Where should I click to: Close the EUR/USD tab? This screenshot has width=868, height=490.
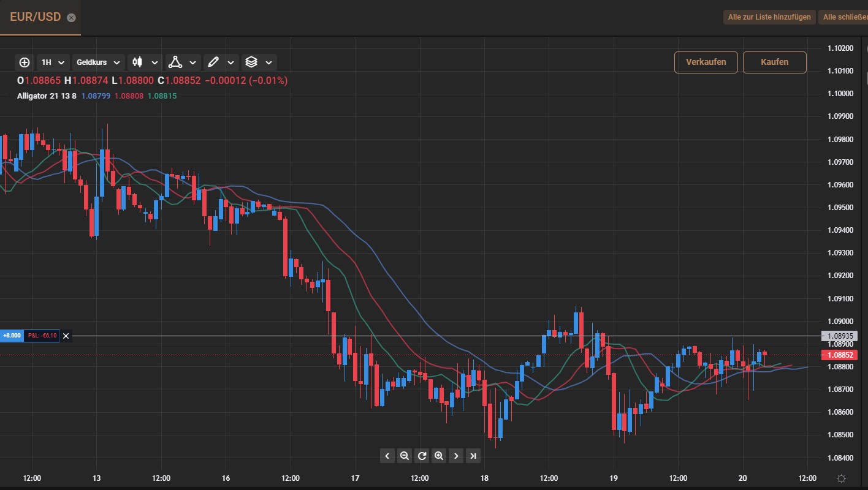[71, 18]
